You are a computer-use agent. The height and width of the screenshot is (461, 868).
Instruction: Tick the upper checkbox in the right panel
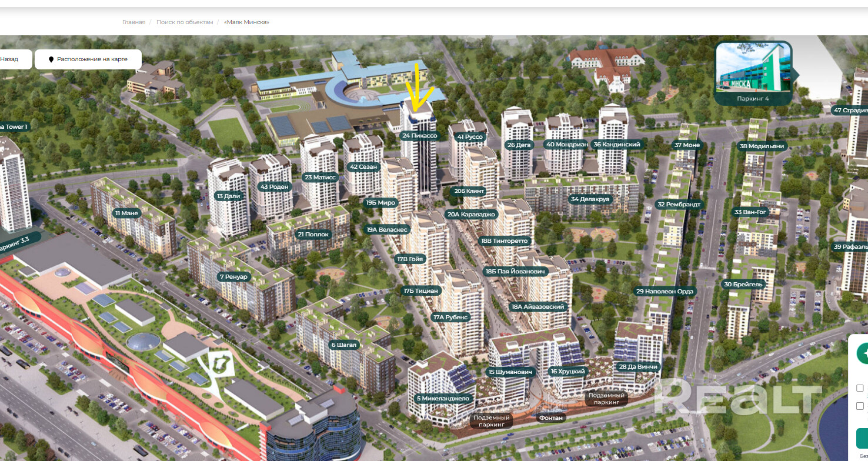[860, 388]
